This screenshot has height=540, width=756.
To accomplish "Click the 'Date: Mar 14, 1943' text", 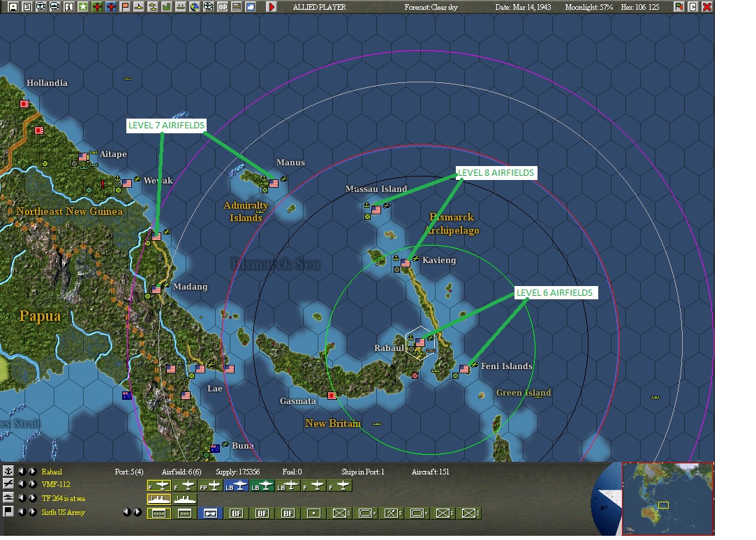I will tap(523, 7).
